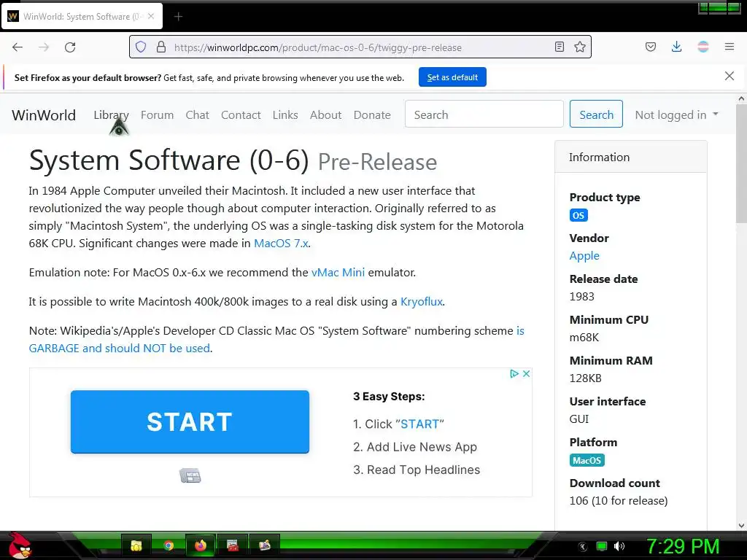Open the Library menu item
The width and height of the screenshot is (747, 560).
(x=111, y=114)
